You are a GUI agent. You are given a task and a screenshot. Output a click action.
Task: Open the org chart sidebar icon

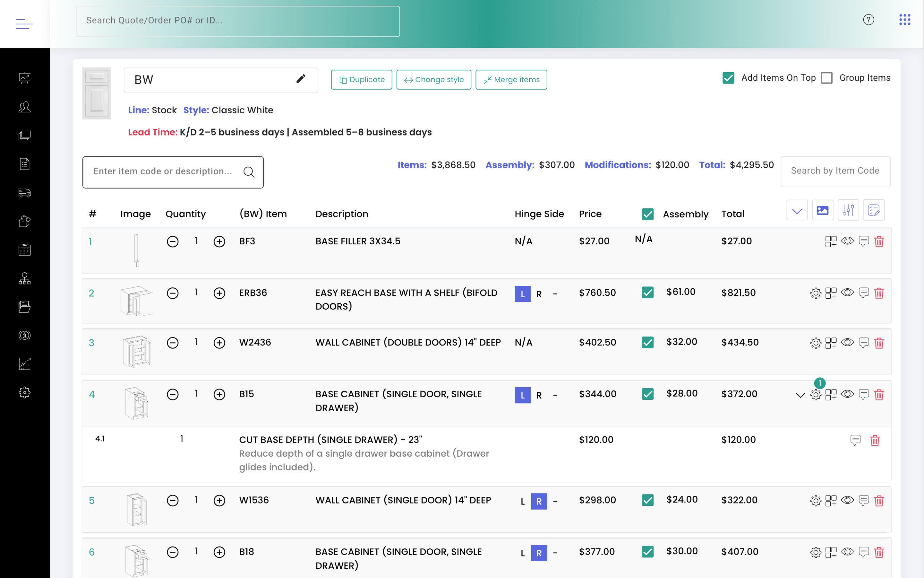[24, 278]
